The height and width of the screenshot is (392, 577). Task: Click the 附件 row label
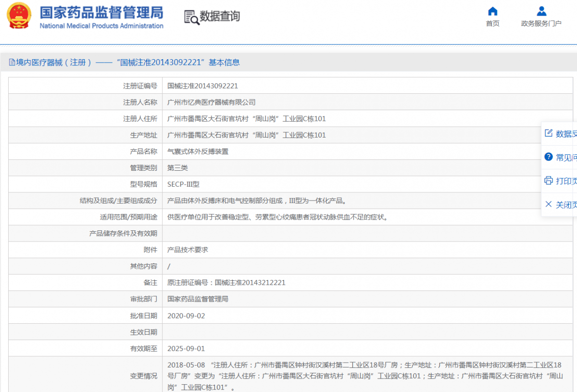tap(150, 250)
